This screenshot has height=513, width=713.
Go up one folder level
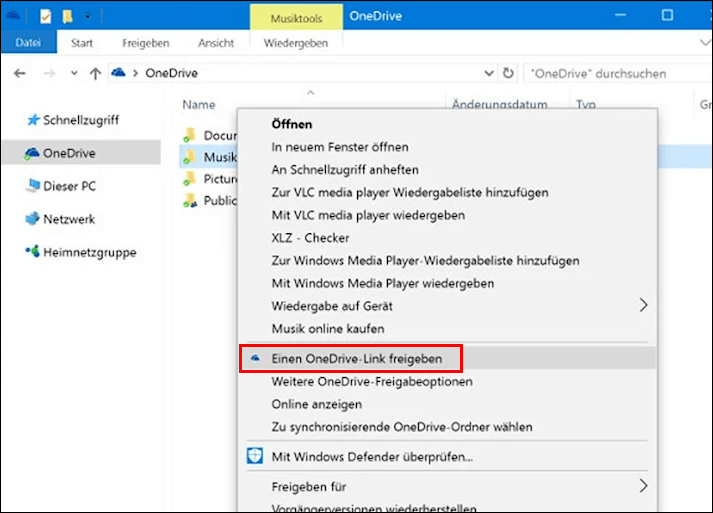(x=95, y=73)
